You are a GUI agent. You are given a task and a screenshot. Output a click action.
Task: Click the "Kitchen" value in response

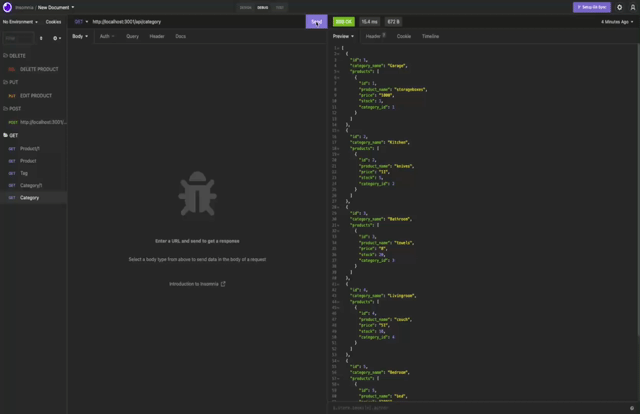point(398,142)
